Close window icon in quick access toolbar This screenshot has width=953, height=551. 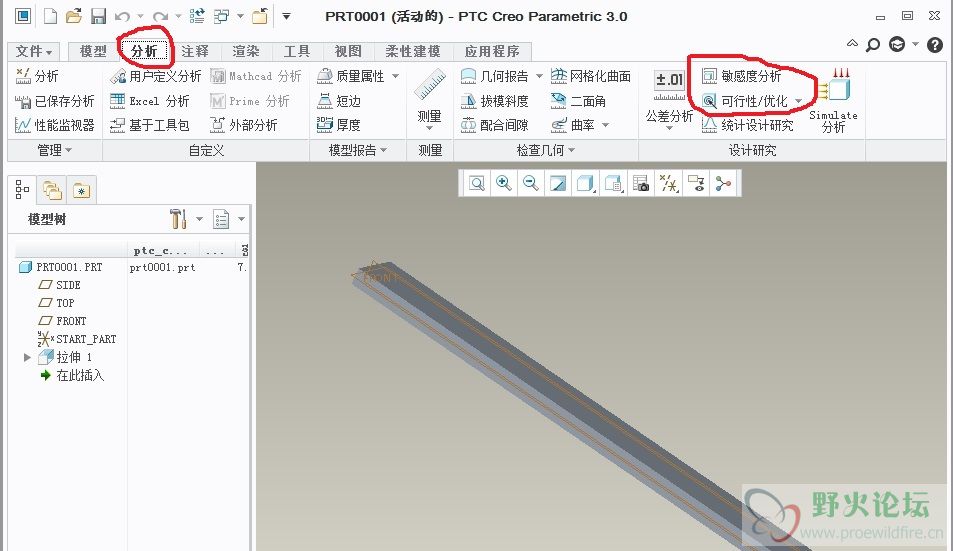coord(260,16)
